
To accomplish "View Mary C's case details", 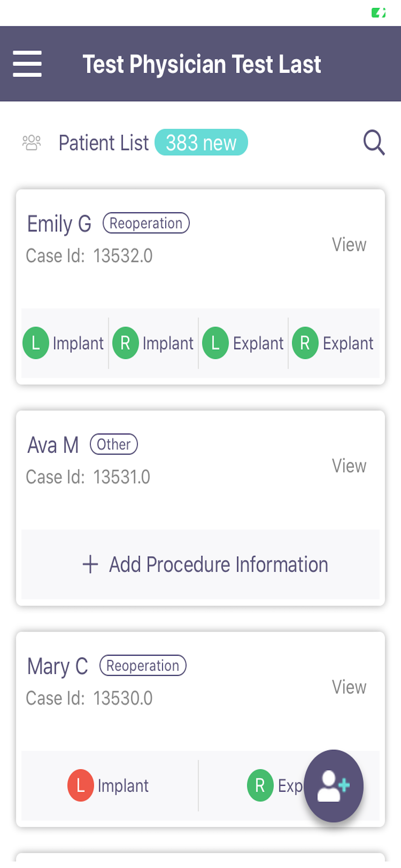I will pos(349,687).
